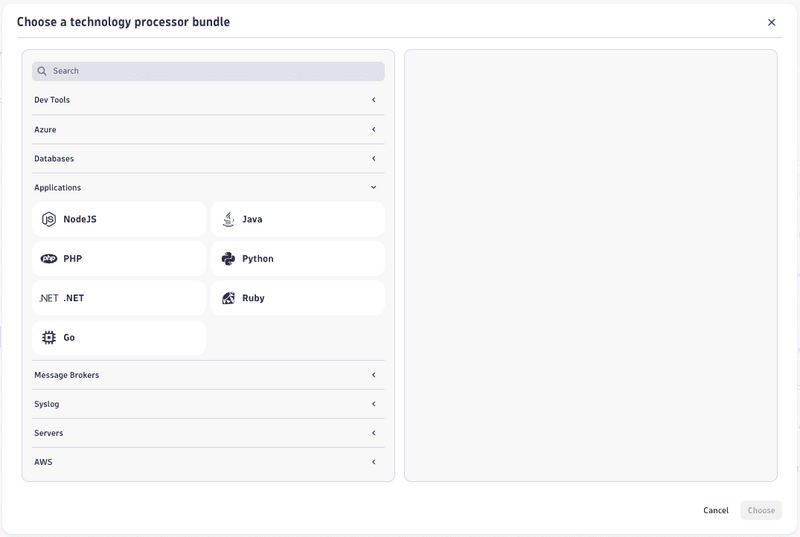800x537 pixels.
Task: Open the AWS category
Action: 43,462
